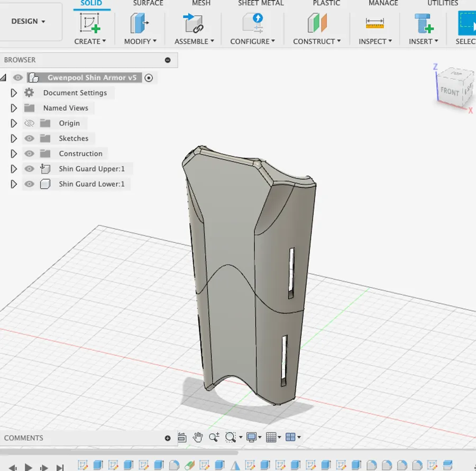Expand the Document Settings node
This screenshot has height=471, width=476.
(14, 93)
